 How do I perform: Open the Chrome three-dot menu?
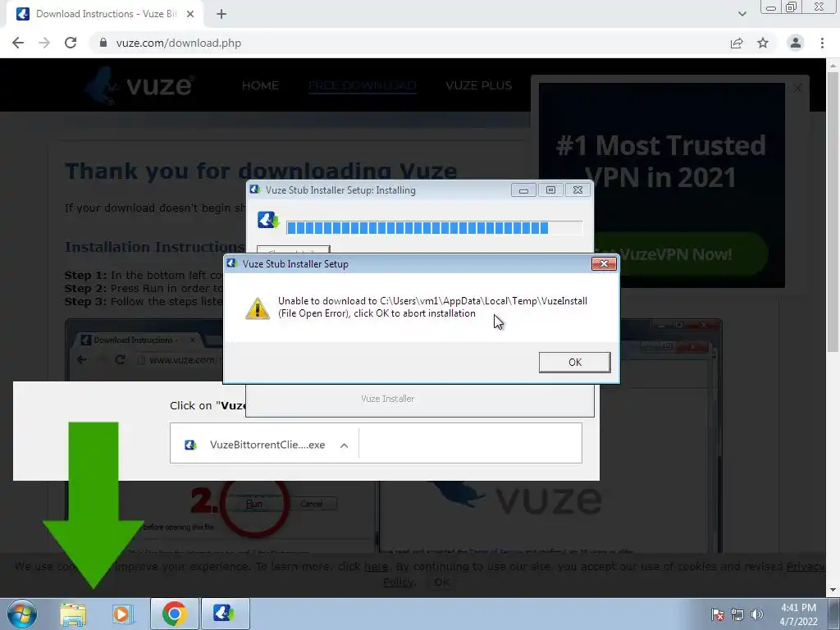pyautogui.click(x=822, y=43)
